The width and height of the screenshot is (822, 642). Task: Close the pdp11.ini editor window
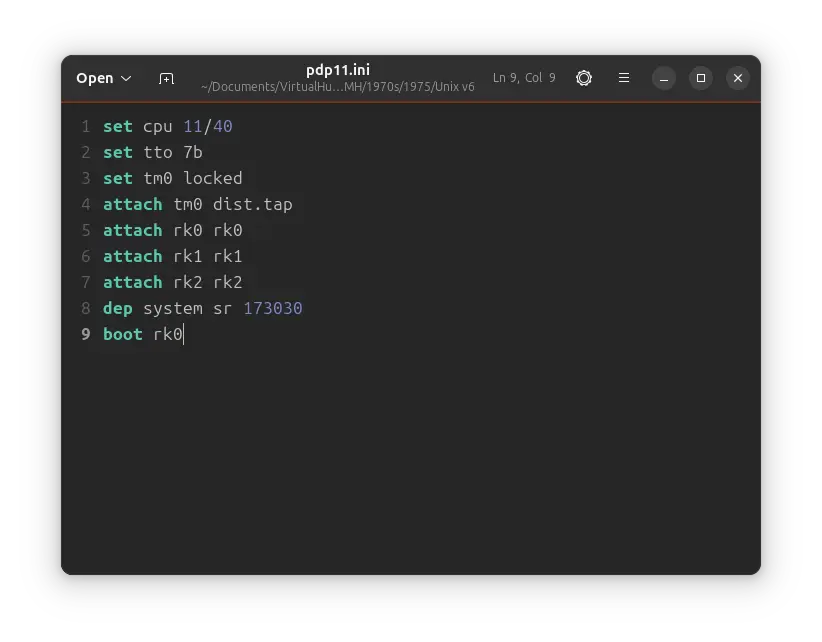click(738, 78)
